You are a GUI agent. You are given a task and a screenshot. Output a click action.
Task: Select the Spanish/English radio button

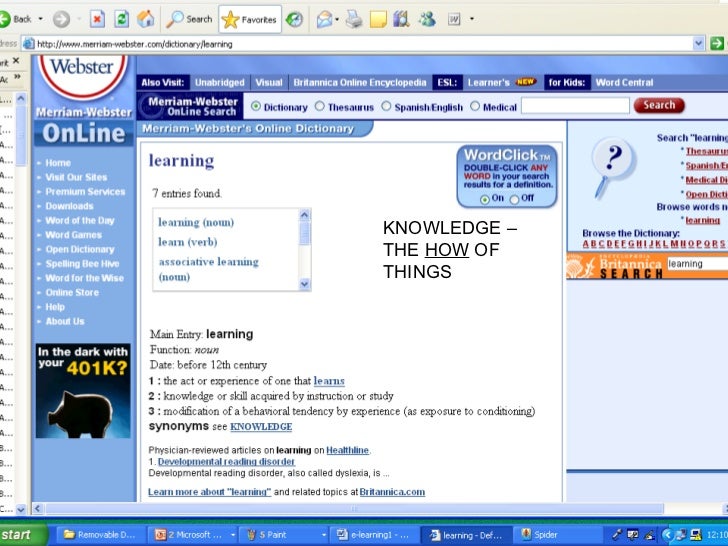click(386, 106)
